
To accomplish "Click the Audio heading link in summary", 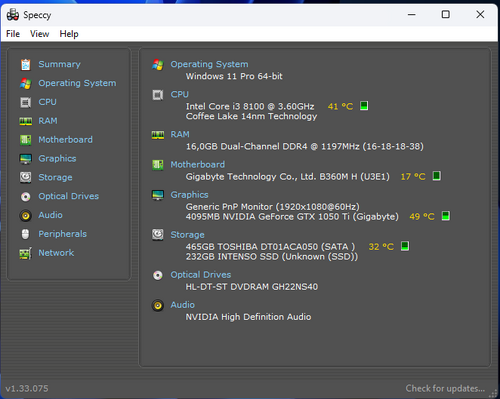I will pyautogui.click(x=183, y=305).
